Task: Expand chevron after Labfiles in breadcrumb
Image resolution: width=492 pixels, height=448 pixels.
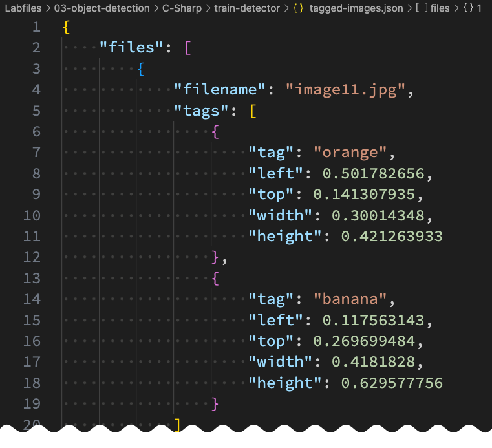Action: click(x=48, y=8)
